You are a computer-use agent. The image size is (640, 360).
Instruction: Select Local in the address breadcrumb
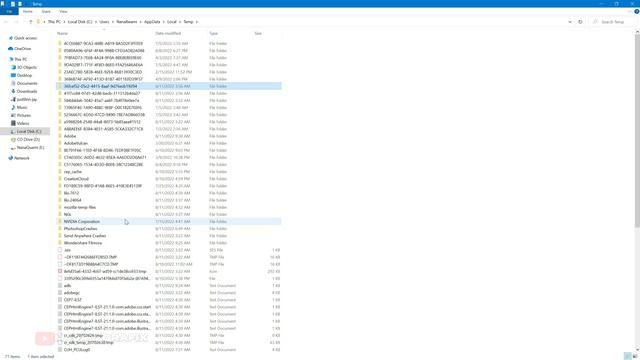tap(172, 22)
